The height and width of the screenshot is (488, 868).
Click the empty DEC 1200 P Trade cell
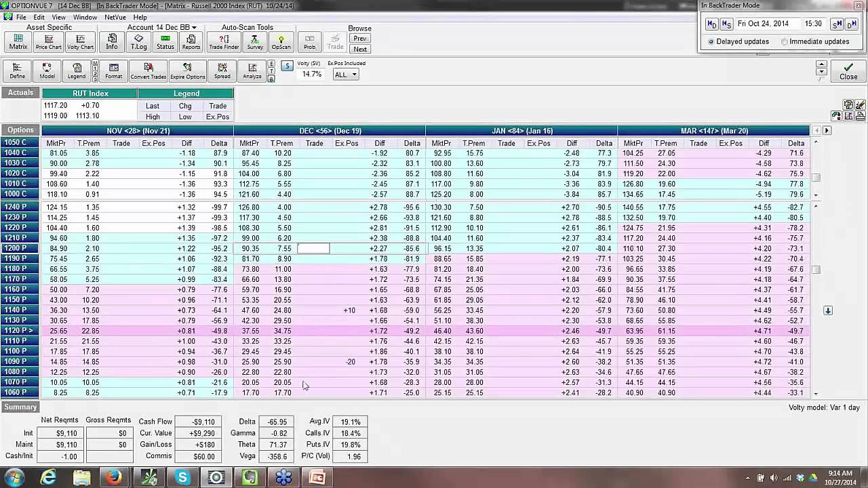[313, 249]
